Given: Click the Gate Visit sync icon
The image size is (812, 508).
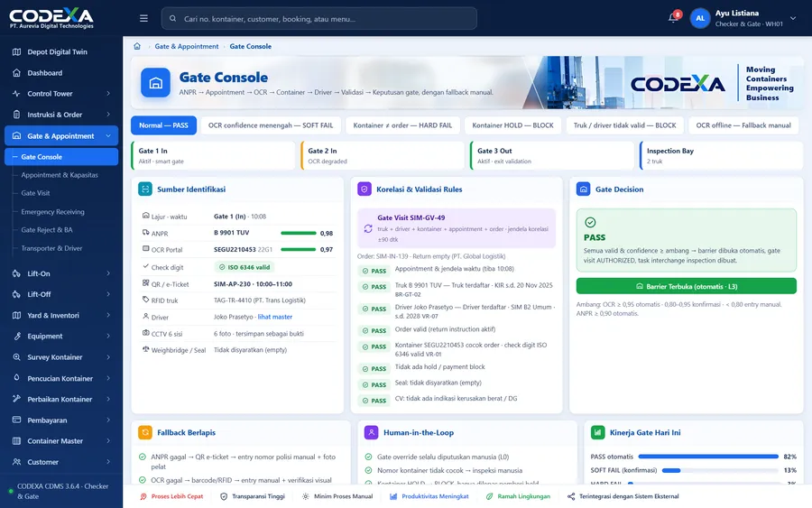Looking at the screenshot, I should 368,228.
